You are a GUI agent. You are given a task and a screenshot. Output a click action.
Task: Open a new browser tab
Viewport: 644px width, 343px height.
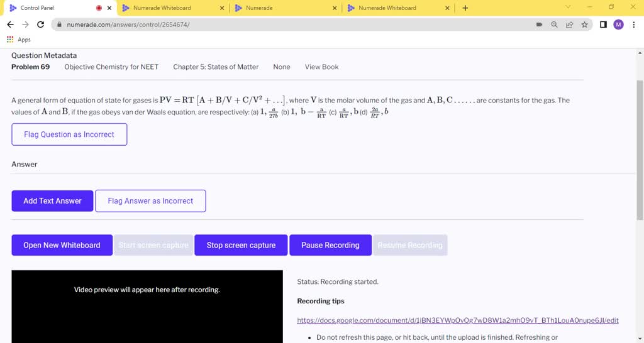point(465,8)
